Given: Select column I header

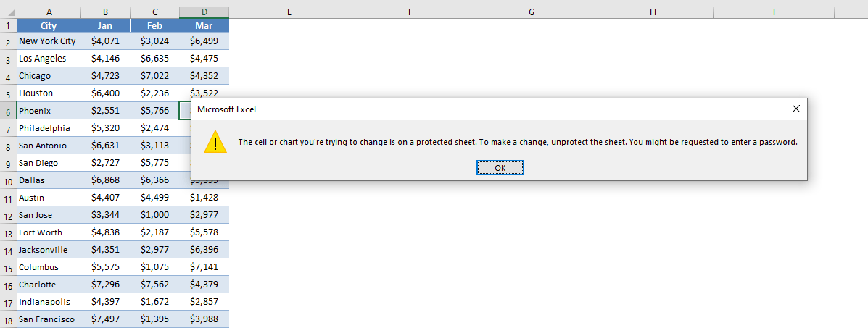Looking at the screenshot, I should click(x=774, y=12).
